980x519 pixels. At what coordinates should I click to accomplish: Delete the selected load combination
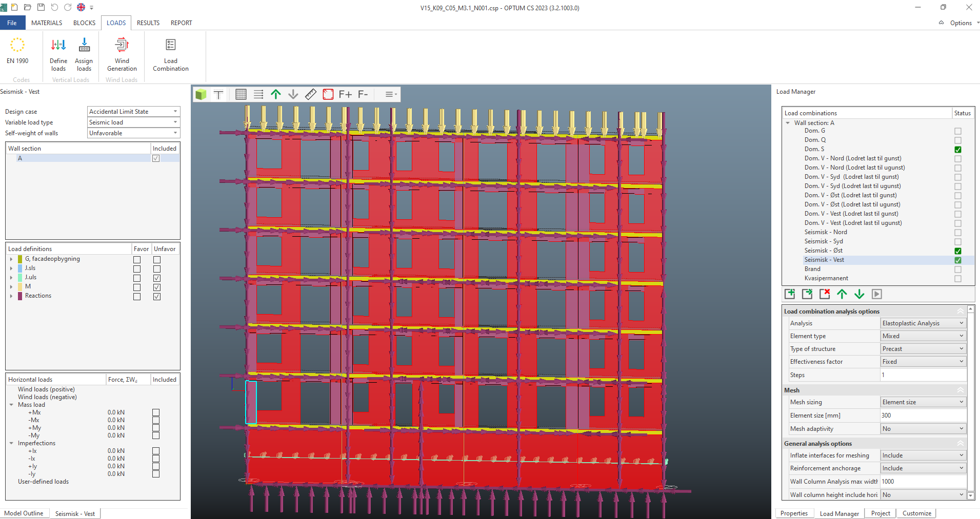tap(825, 294)
